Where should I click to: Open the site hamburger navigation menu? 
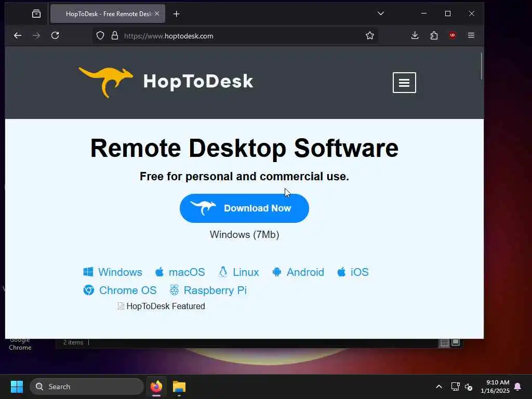click(404, 83)
